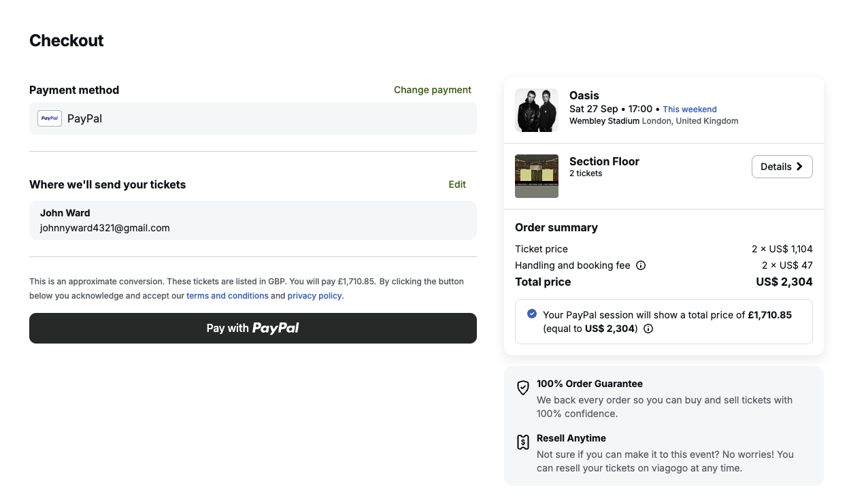Image resolution: width=868 pixels, height=500 pixels.
Task: Open the privacy policy link
Action: (314, 296)
